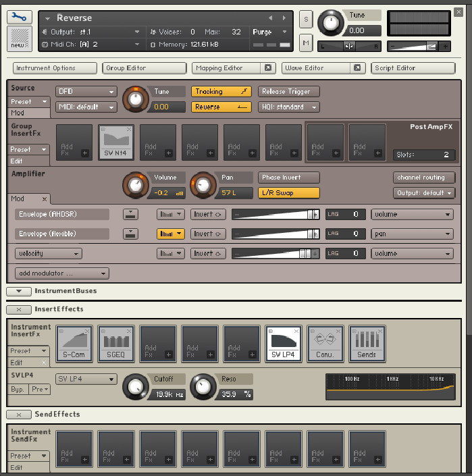Image resolution: width=472 pixels, height=476 pixels.
Task: Enable Phase Invert
Action: pyautogui.click(x=288, y=178)
